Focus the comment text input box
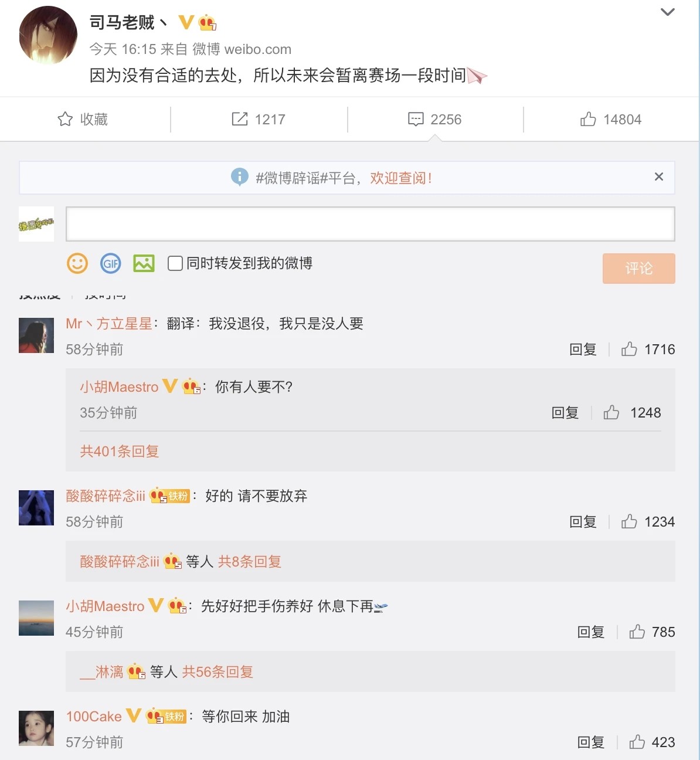 pyautogui.click(x=370, y=224)
